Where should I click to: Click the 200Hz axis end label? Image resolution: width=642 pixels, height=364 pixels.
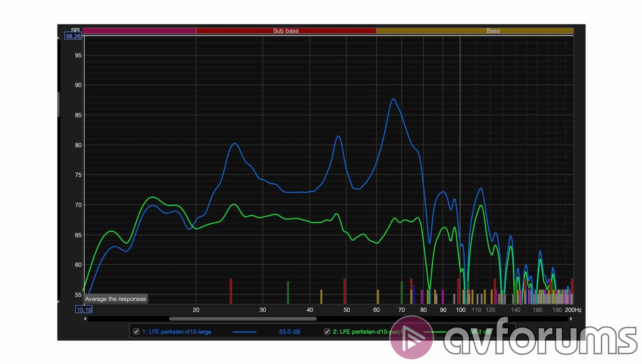(573, 310)
